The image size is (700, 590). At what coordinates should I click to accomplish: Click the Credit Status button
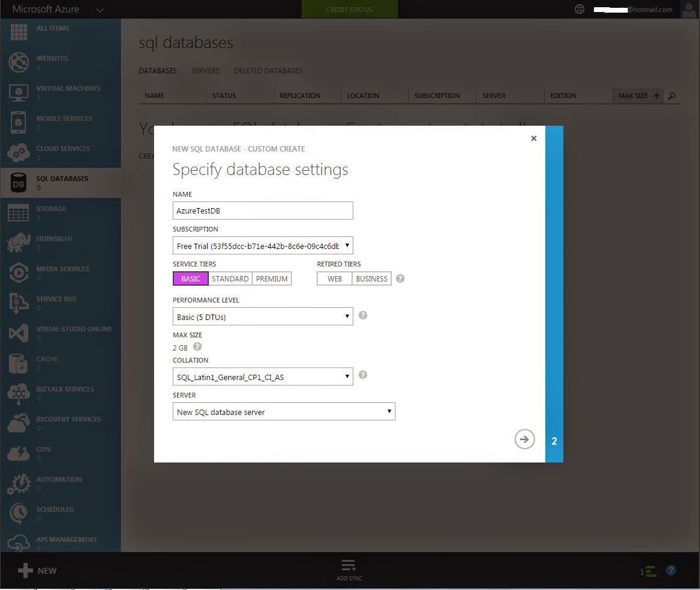[350, 10]
